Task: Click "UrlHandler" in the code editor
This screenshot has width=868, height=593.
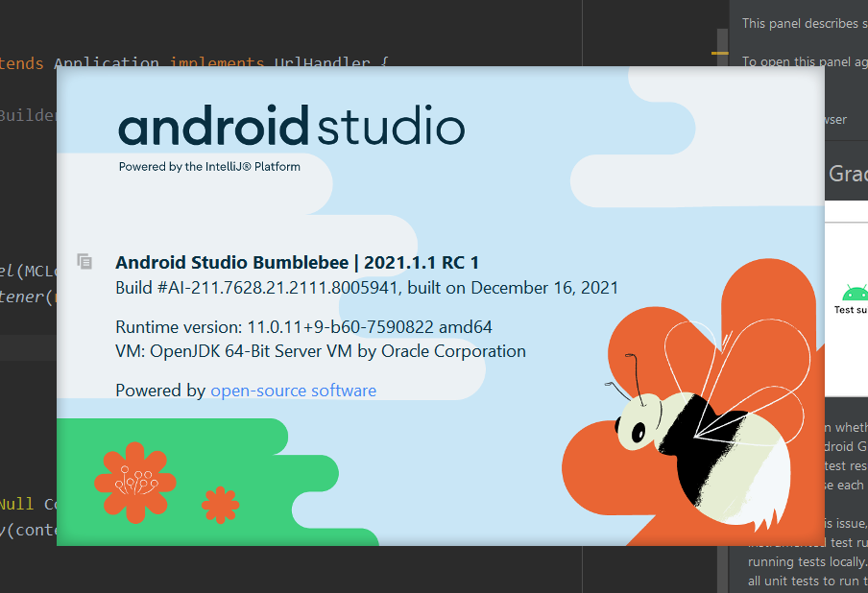Action: [323, 62]
